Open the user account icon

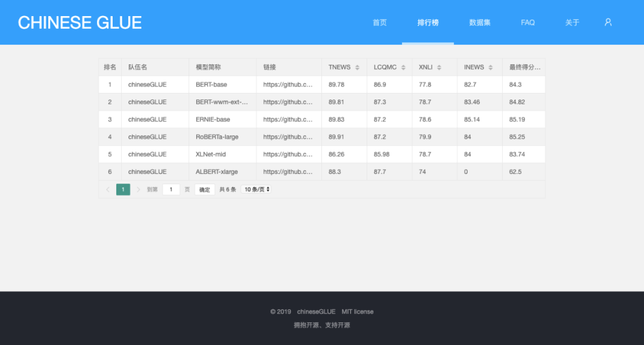tap(608, 22)
